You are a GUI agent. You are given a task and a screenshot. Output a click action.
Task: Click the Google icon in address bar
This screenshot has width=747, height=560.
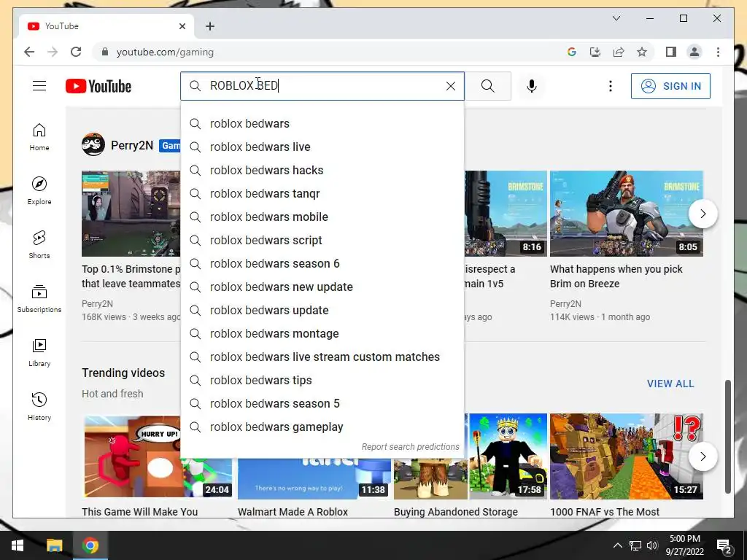(572, 52)
